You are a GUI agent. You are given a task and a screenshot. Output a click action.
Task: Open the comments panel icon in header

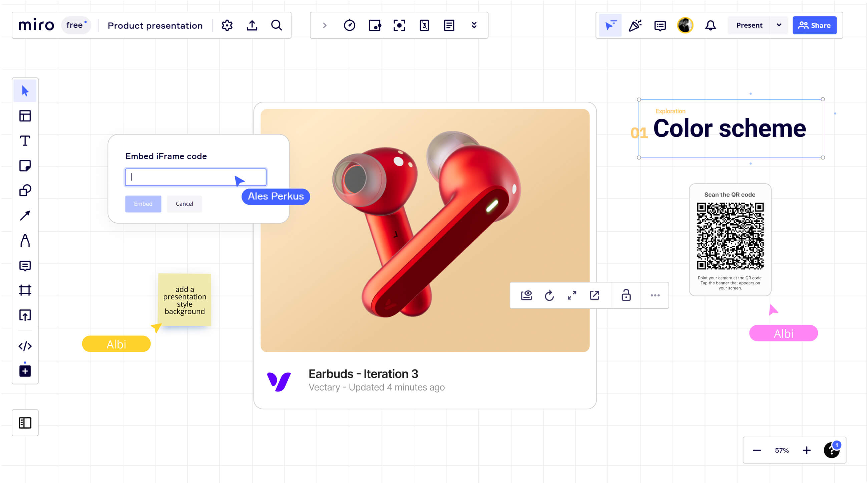pyautogui.click(x=660, y=25)
